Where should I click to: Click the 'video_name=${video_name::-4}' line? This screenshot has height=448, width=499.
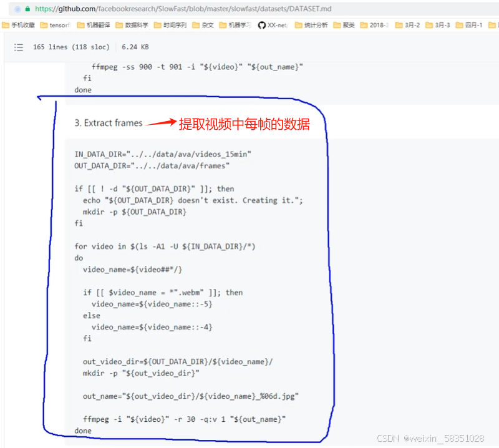tap(152, 328)
